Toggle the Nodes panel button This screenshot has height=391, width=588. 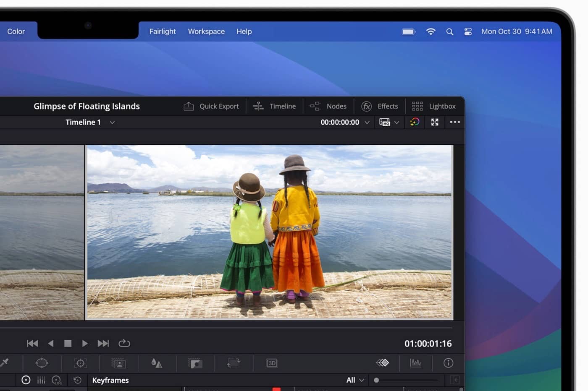[328, 106]
